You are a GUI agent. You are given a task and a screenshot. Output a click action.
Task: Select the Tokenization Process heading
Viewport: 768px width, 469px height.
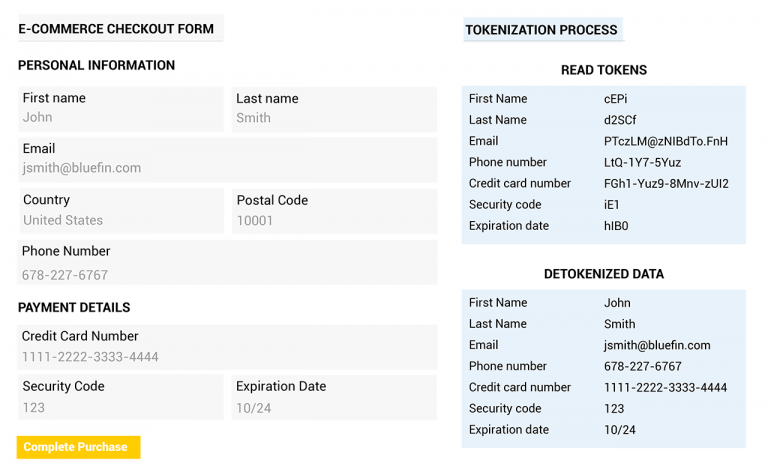pos(541,30)
